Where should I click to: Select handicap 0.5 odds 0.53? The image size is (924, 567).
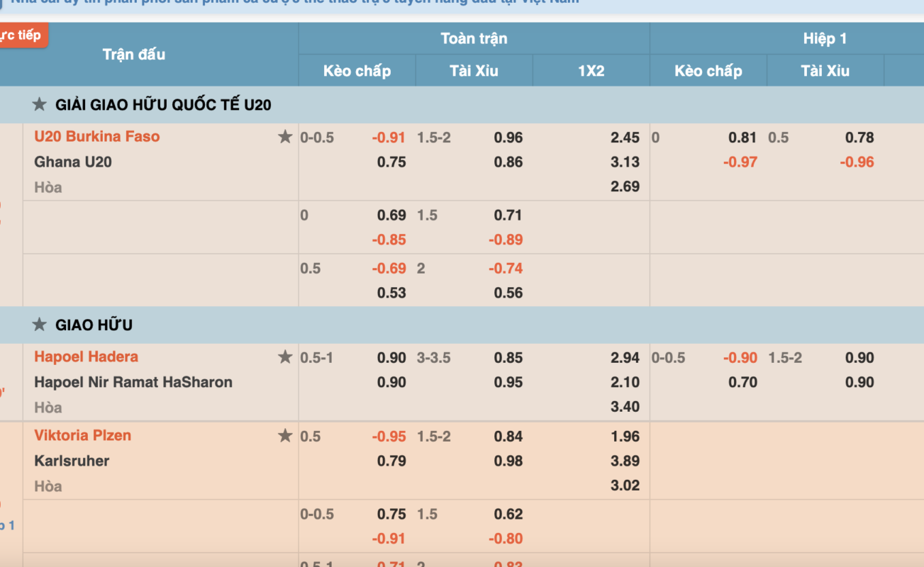point(391,293)
